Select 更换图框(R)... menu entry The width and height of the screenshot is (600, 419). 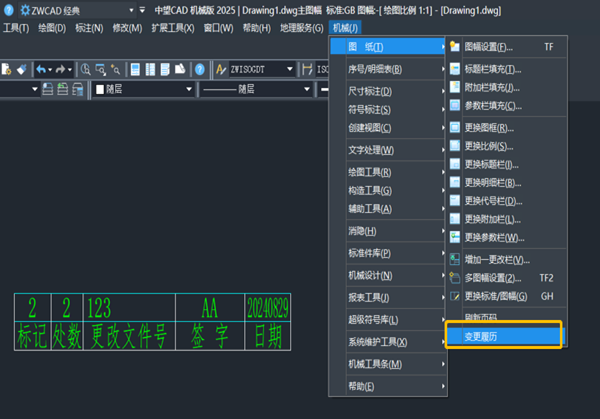[x=507, y=127]
